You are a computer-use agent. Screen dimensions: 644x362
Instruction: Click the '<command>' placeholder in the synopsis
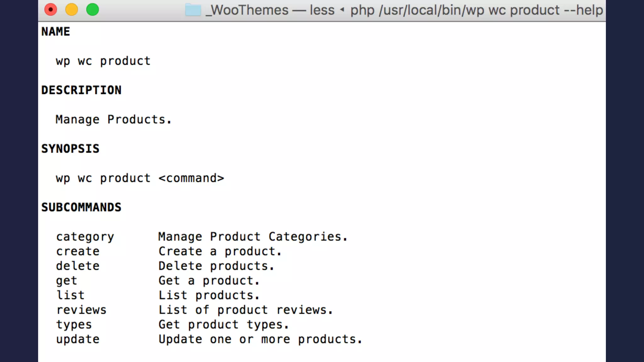point(191,178)
